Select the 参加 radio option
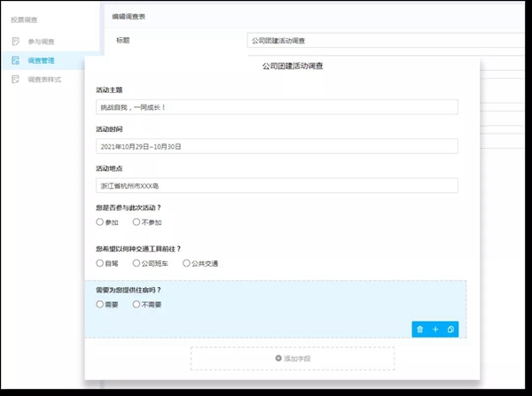532x396 pixels. [99, 222]
